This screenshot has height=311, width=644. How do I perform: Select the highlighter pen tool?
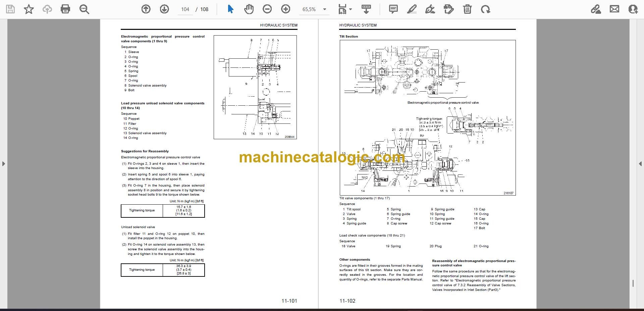412,9
